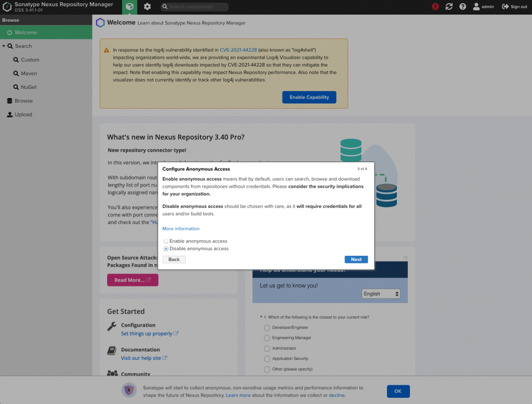Open Set things up properly link
This screenshot has width=532, height=404.
(150, 333)
